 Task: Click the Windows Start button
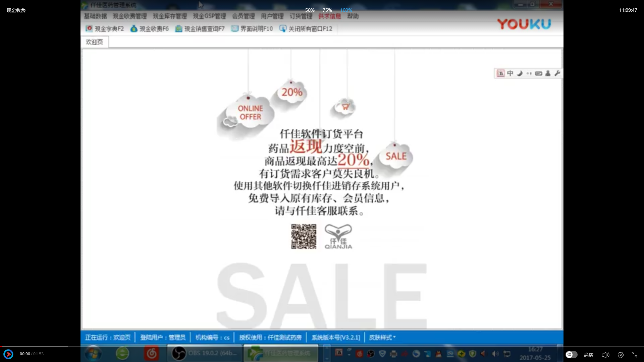(x=93, y=354)
